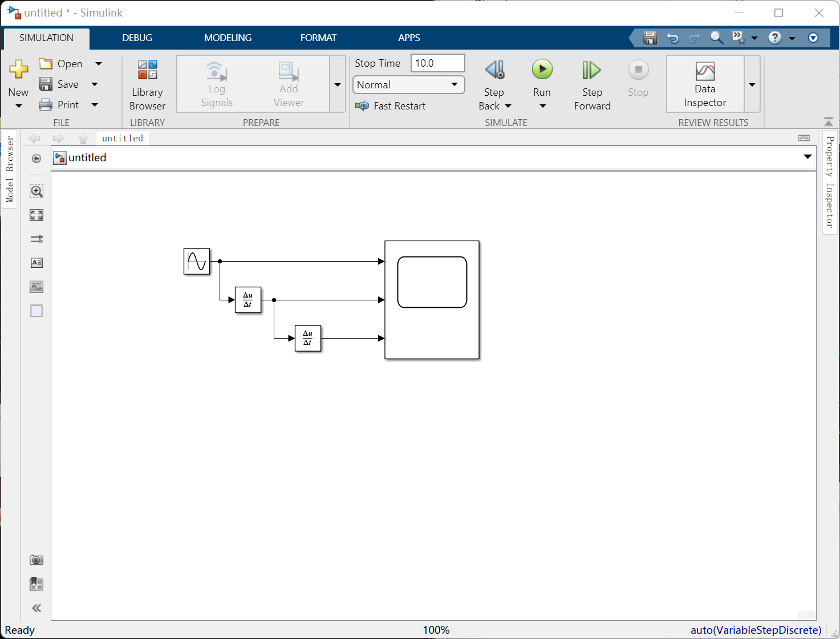
Task: Collapse the toolstrip
Action: pos(829,121)
